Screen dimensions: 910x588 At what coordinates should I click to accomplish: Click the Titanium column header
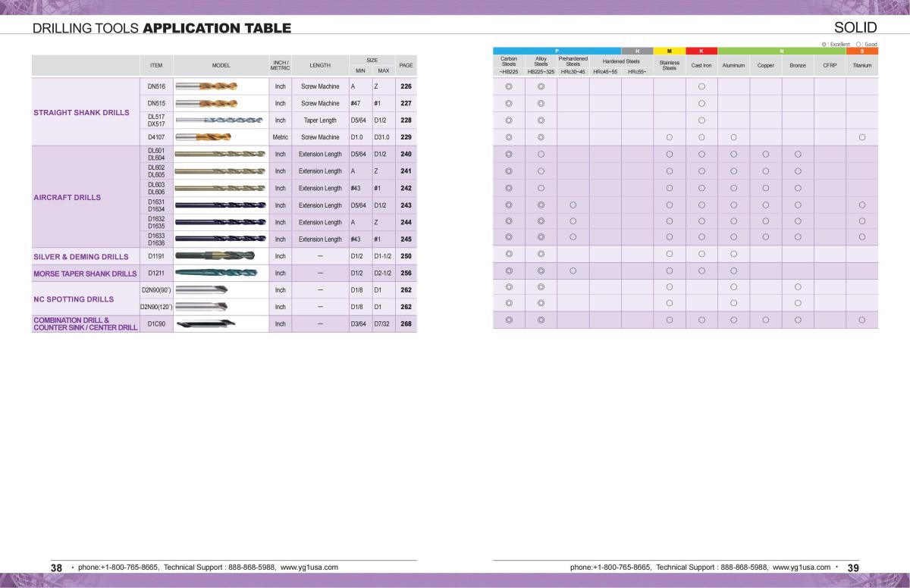862,66
